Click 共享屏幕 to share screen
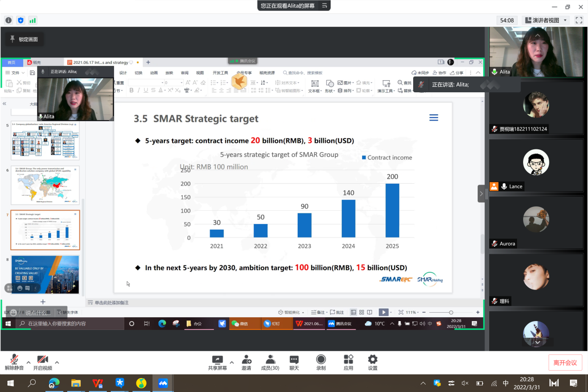 217,362
